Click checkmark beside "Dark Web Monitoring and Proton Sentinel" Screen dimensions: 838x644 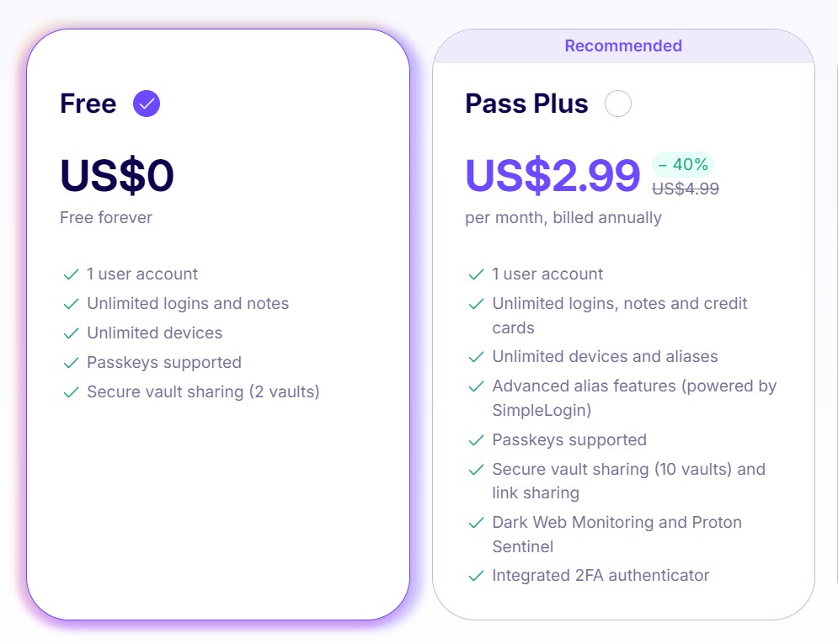pos(477,523)
